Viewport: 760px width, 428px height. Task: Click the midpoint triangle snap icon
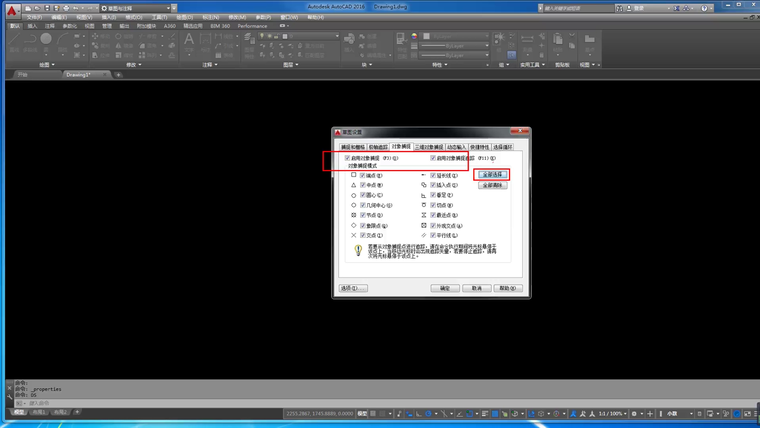pyautogui.click(x=354, y=185)
